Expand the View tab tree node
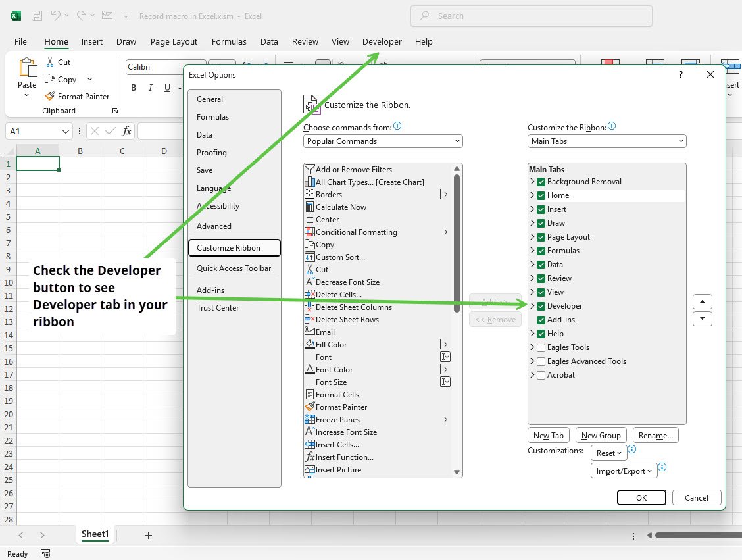 click(532, 292)
